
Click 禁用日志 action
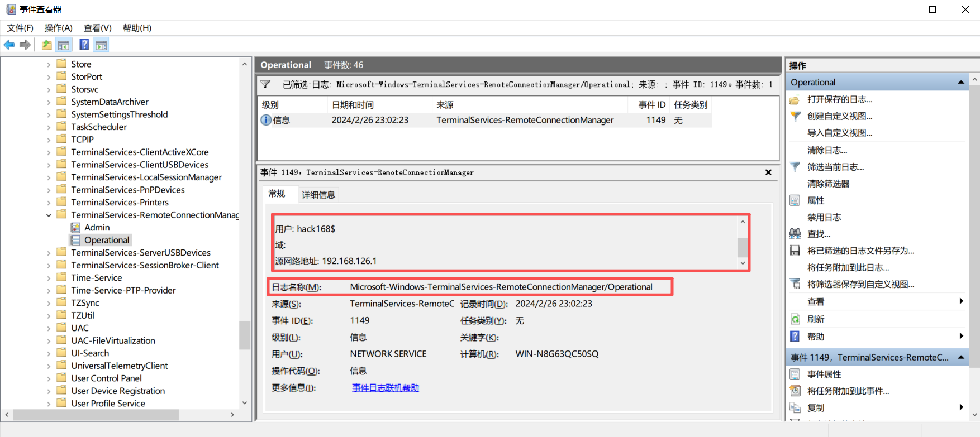[x=824, y=217]
